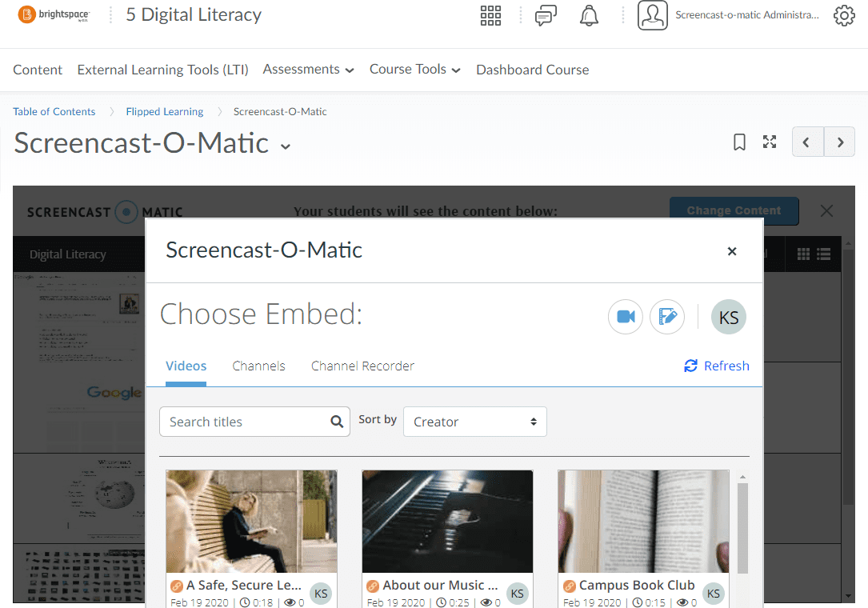Click KS avatar on About our Music video
Image resolution: width=868 pixels, height=608 pixels.
click(x=518, y=593)
